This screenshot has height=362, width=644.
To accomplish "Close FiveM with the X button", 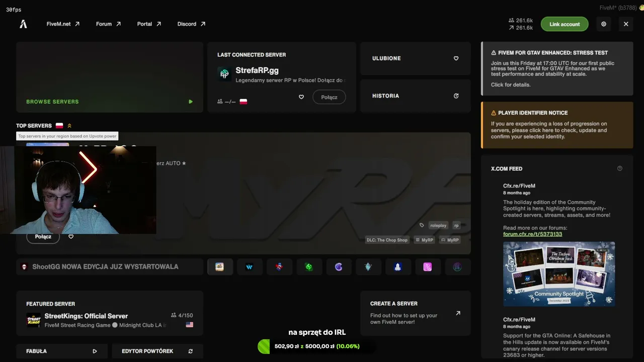I will [626, 24].
